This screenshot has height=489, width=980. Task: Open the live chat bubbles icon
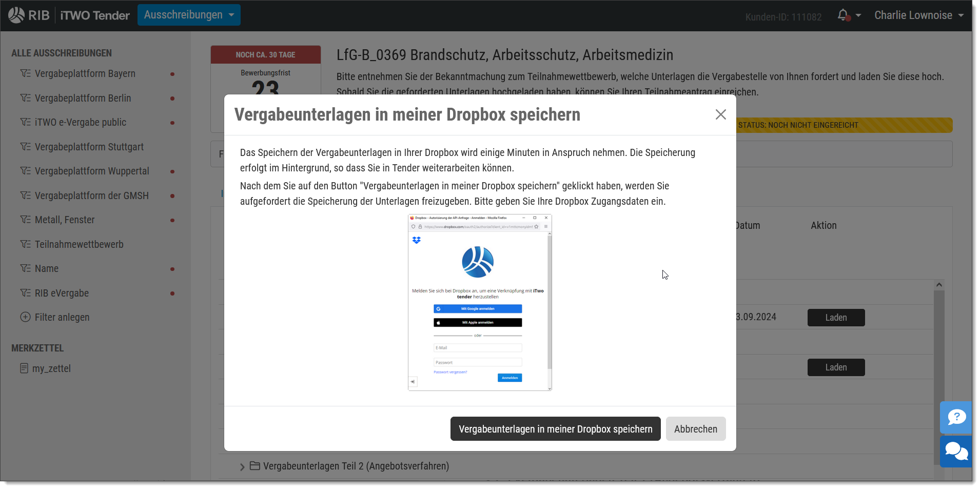pos(956,452)
